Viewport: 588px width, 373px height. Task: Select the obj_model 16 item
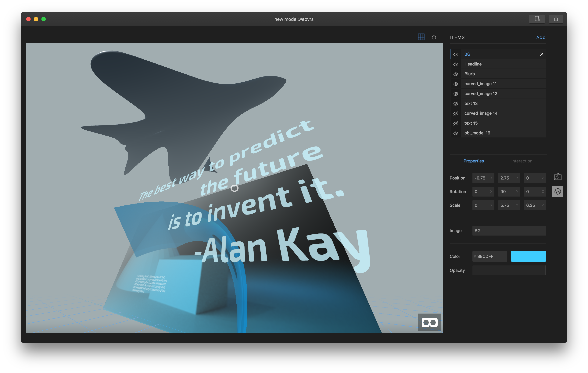477,133
